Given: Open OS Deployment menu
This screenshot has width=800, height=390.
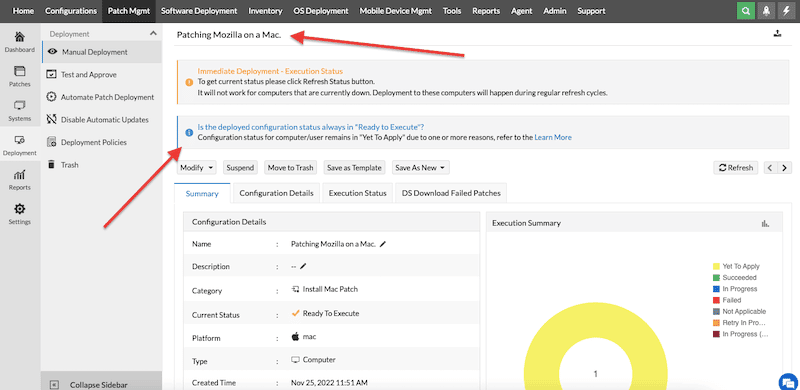Looking at the screenshot, I should (x=321, y=11).
